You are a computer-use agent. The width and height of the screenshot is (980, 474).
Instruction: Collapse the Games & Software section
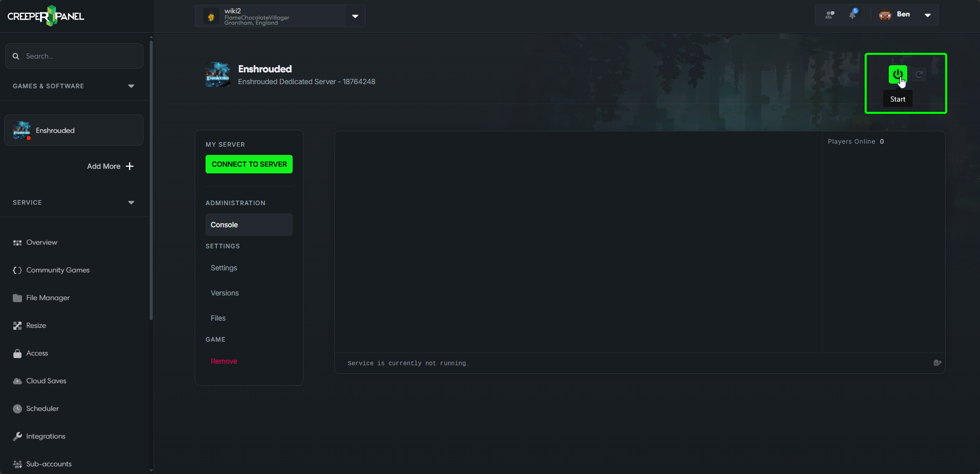131,86
